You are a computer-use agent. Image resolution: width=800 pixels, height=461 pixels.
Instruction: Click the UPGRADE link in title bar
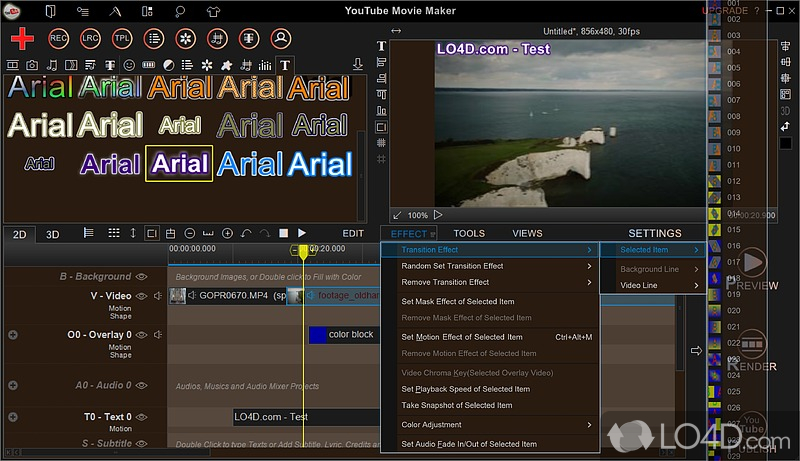click(725, 11)
